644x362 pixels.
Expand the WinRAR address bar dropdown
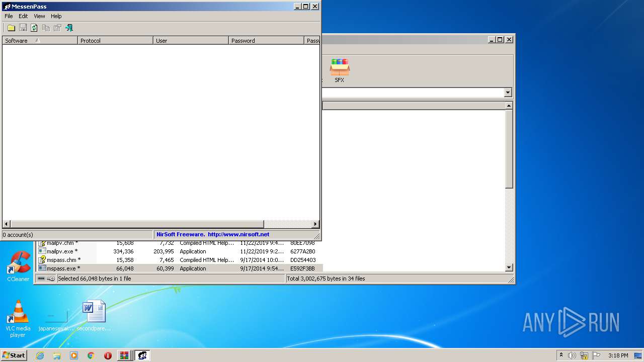click(x=508, y=93)
